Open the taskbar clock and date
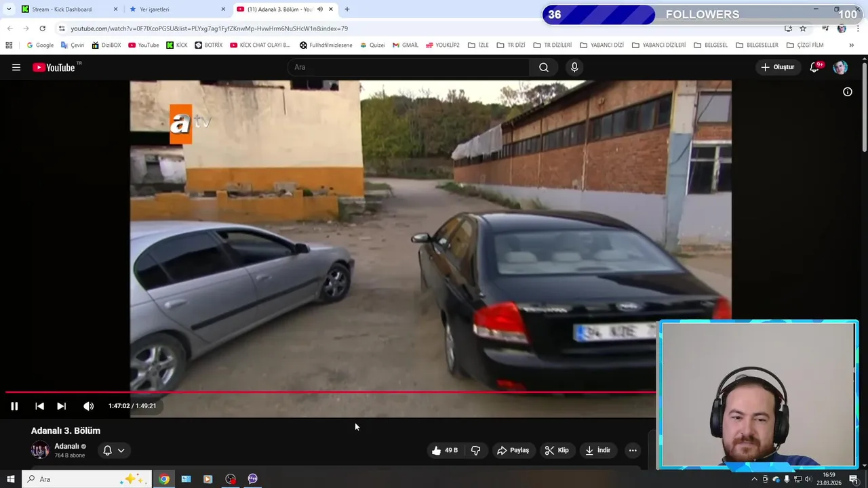This screenshot has width=868, height=488. coord(829,479)
